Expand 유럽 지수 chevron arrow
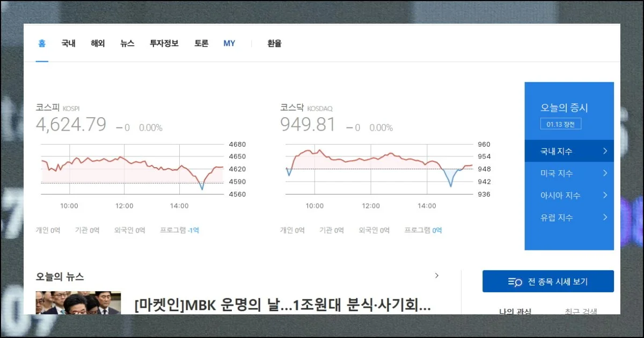The width and height of the screenshot is (644, 338). [x=605, y=217]
